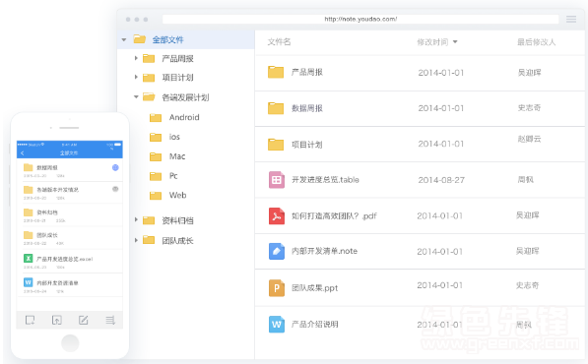
Task: Select 团队成长 label in the tree
Action: coord(177,240)
